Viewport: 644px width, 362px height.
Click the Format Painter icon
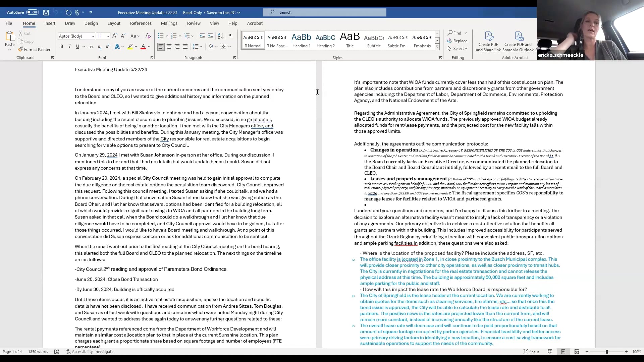21,49
